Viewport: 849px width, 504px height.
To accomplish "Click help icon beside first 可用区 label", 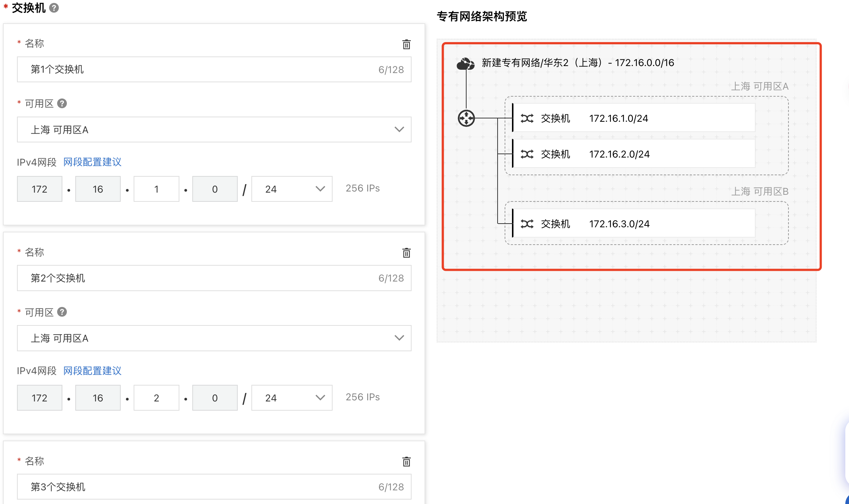I will click(x=62, y=103).
